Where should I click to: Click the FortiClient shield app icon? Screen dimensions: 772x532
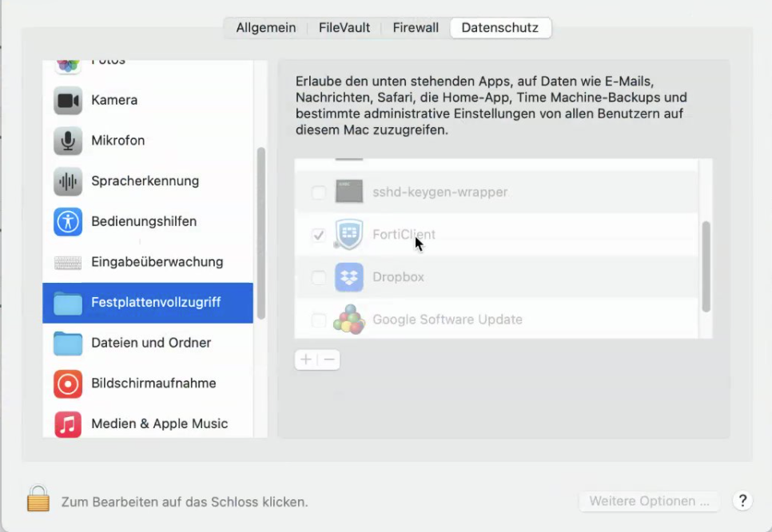pos(349,235)
